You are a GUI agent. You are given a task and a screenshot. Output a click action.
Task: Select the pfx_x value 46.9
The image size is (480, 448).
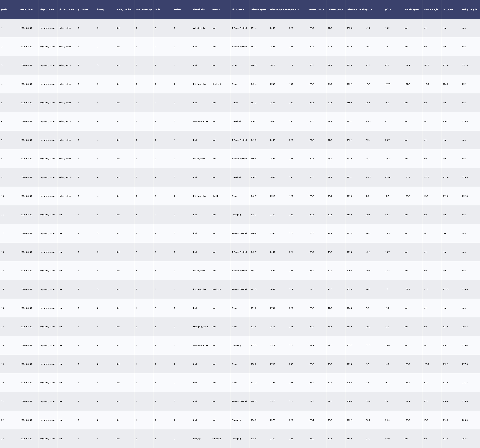(387, 439)
